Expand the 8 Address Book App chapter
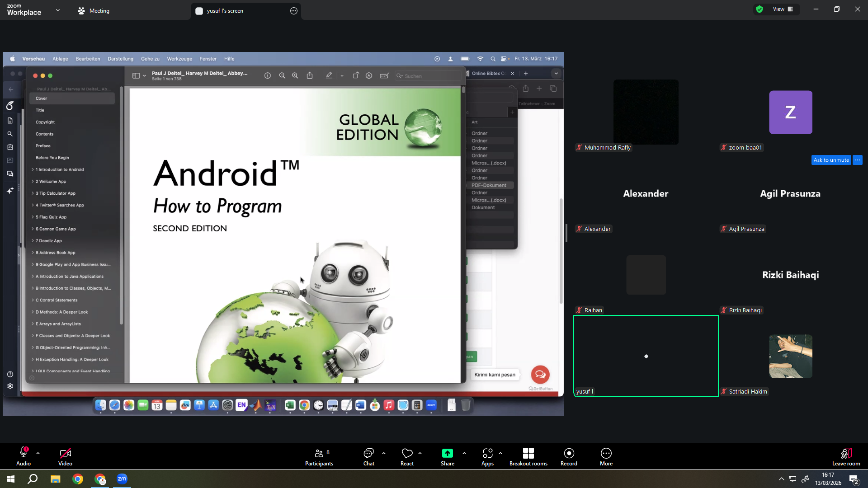This screenshot has height=488, width=868. (33, 253)
